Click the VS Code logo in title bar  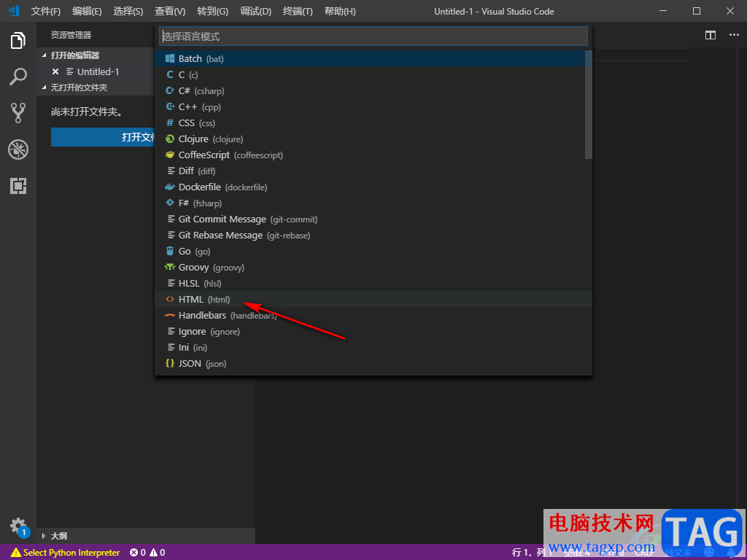click(x=14, y=11)
